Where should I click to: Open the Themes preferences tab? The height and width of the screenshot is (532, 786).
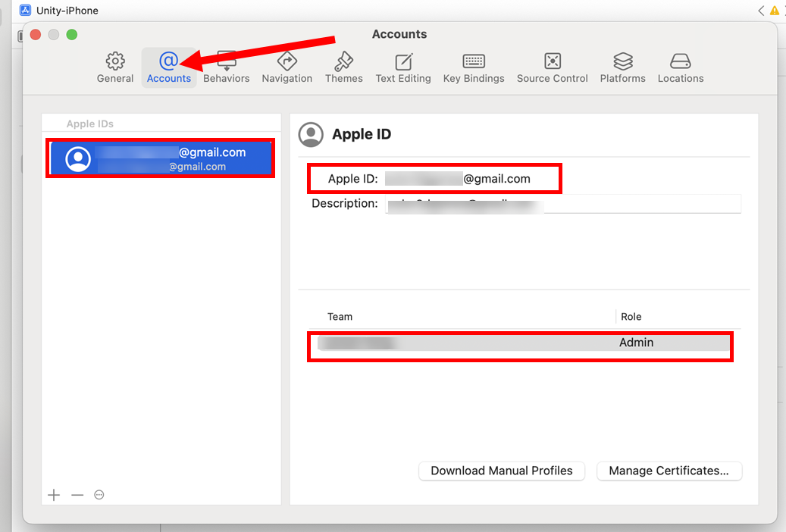click(x=344, y=67)
